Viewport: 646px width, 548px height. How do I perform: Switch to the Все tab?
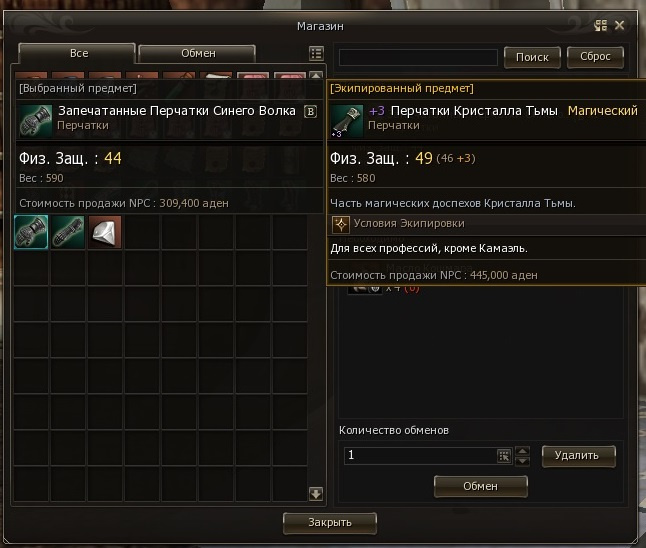77,53
